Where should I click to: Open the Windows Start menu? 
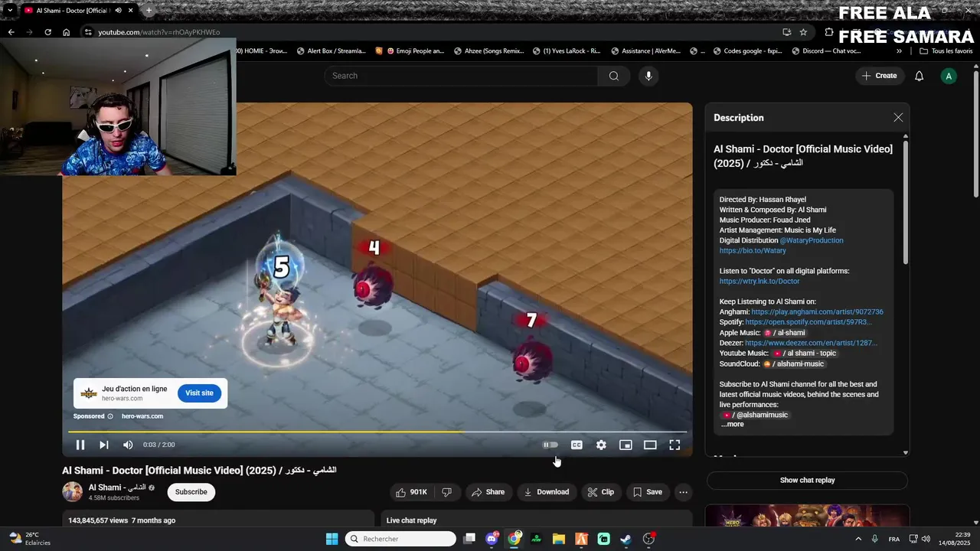(332, 539)
